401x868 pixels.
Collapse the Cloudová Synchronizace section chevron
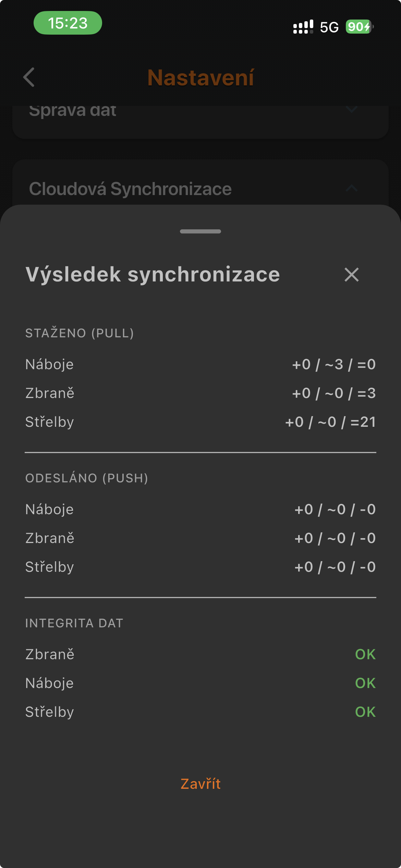[351, 188]
